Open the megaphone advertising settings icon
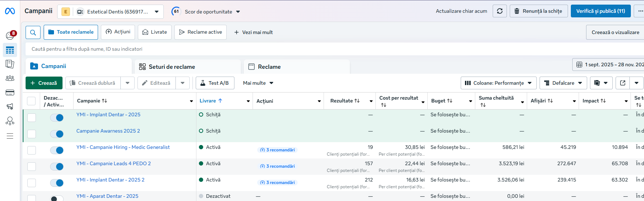The width and height of the screenshot is (644, 201). [10, 106]
